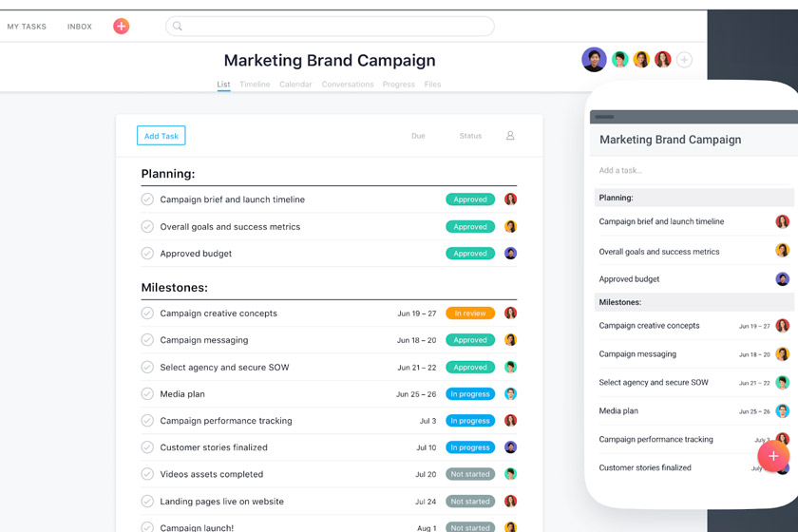This screenshot has width=798, height=532.
Task: Toggle completion for Customer stories finalized
Action: click(x=147, y=447)
